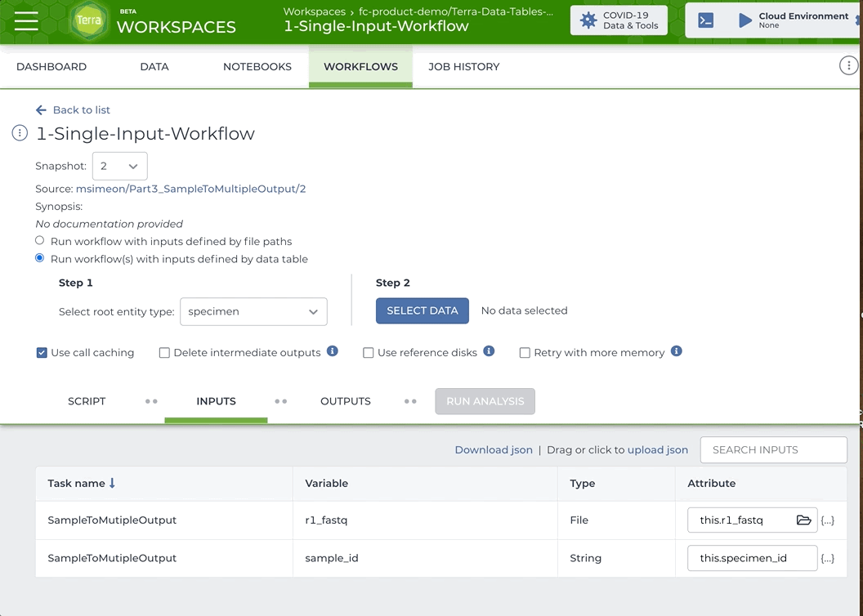Click the Download json link

click(494, 450)
